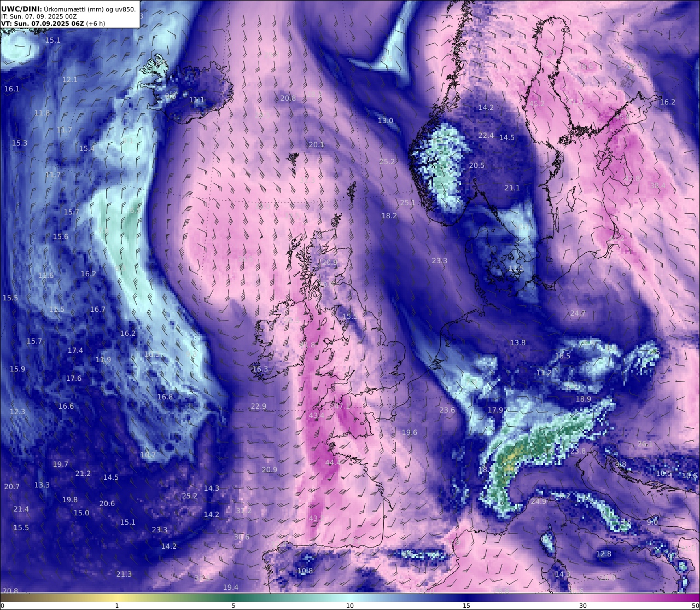Click the 11.6 value in the Atlantic
This screenshot has width=700, height=610.
click(46, 275)
